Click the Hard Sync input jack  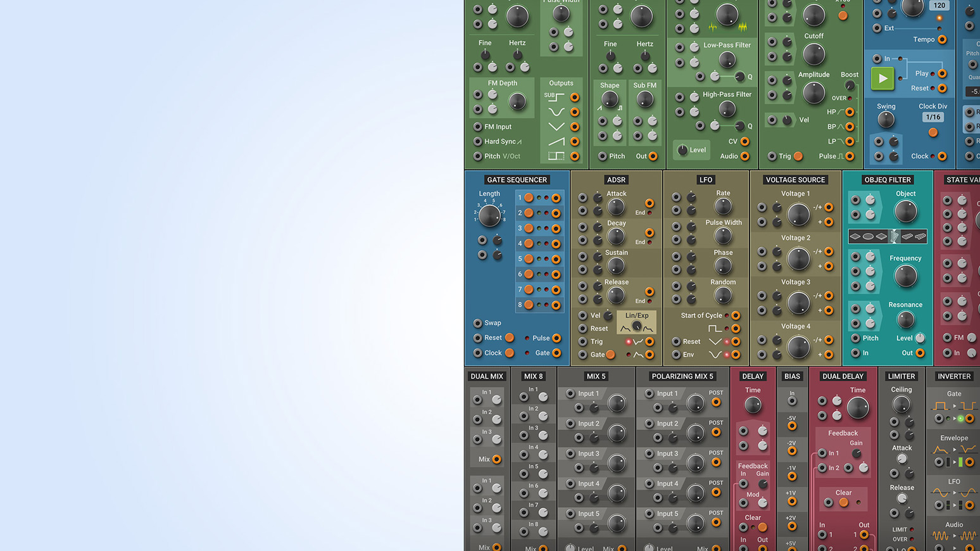pos(478,141)
